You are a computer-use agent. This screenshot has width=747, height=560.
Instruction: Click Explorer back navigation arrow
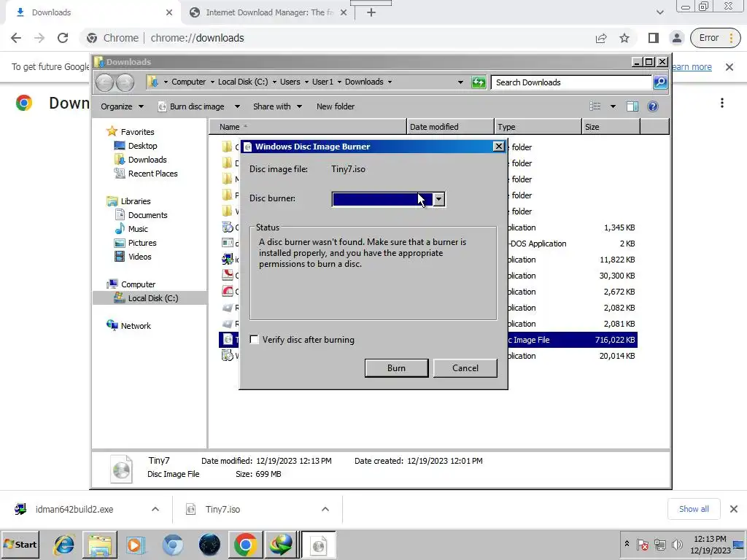105,83
